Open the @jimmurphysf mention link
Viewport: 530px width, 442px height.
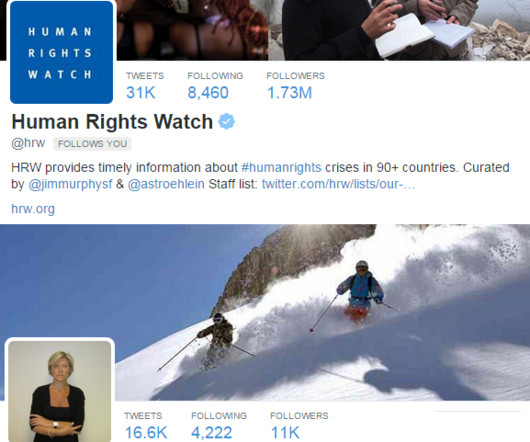(70, 185)
